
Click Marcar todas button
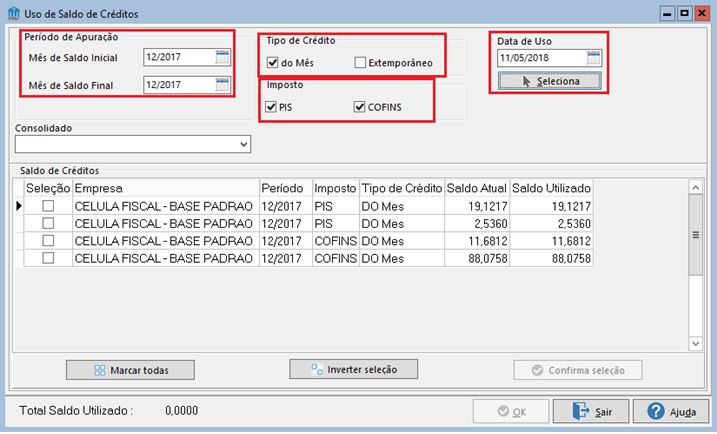130,370
